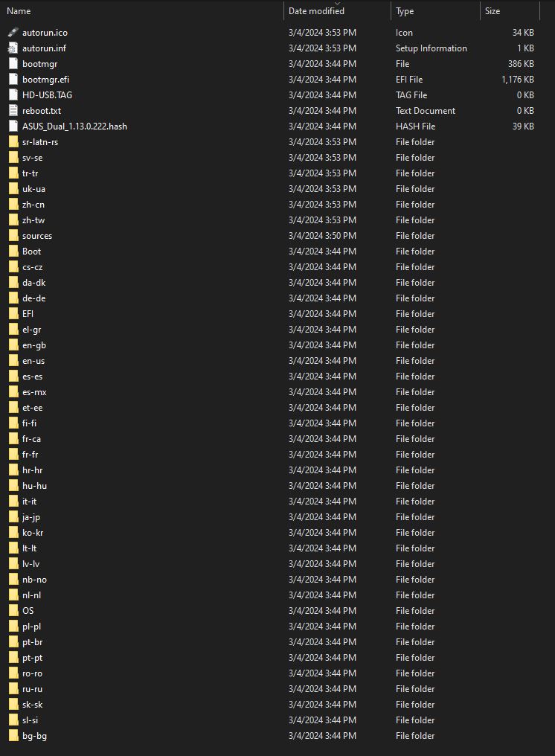Click the bootmgr file name
555x756 pixels.
click(x=39, y=64)
